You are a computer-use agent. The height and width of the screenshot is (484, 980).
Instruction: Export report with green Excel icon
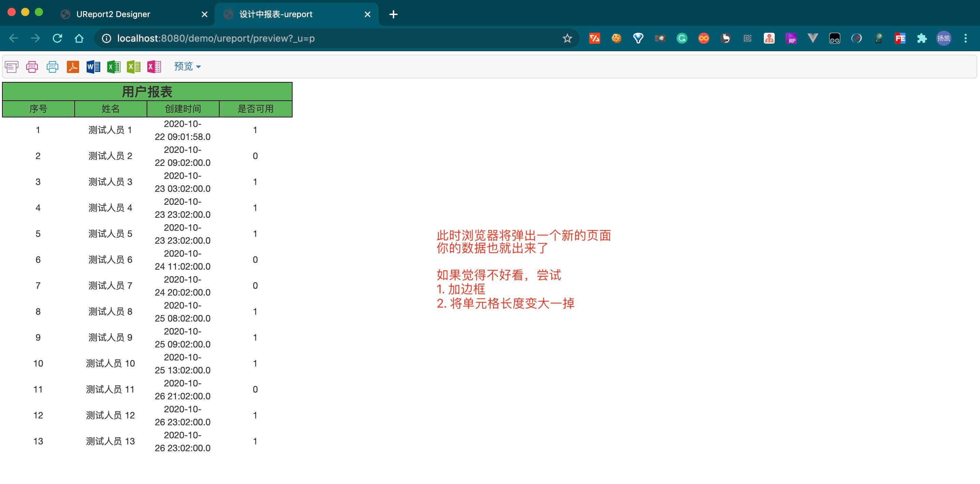point(113,67)
